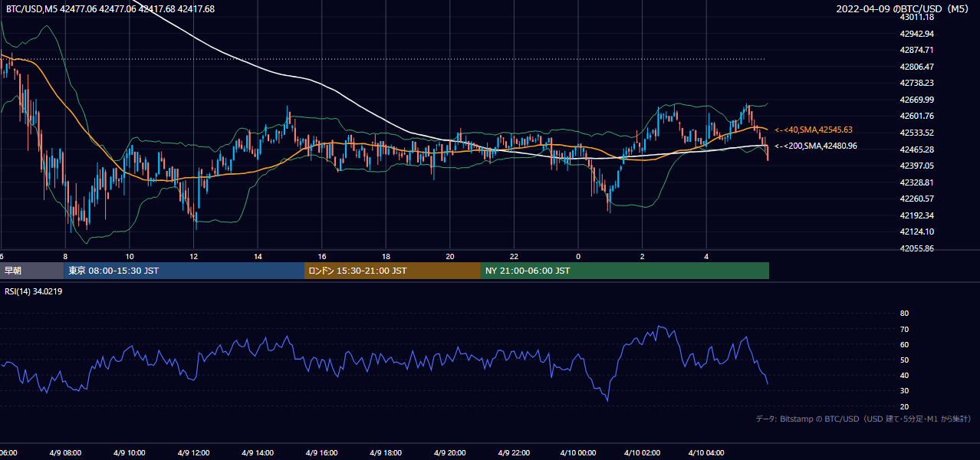
Task: Click hour tick 0 below price chart
Action: tap(579, 257)
